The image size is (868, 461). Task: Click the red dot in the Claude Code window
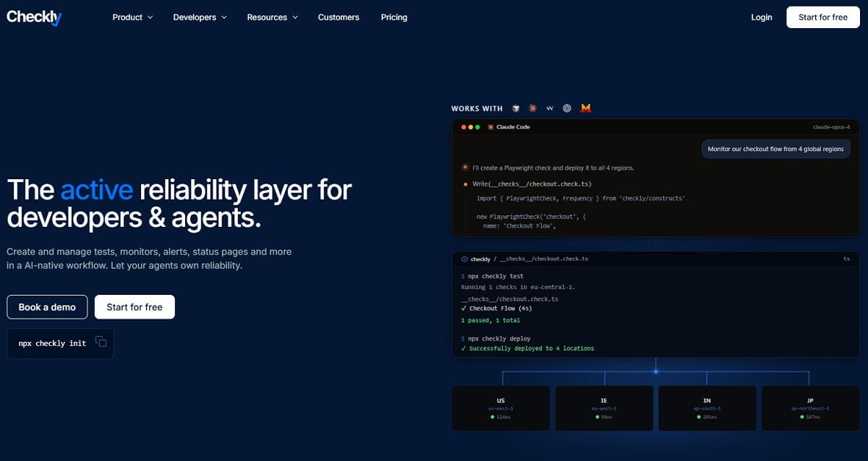click(x=464, y=127)
